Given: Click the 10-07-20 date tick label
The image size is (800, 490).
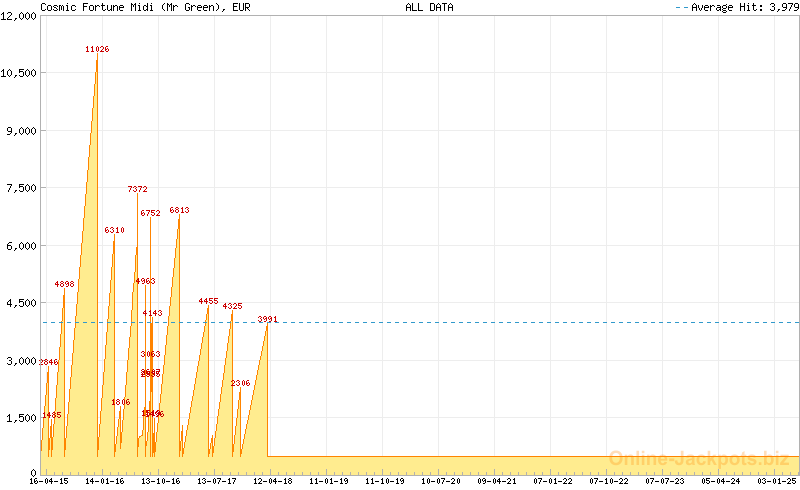Looking at the screenshot, I should 440,481.
